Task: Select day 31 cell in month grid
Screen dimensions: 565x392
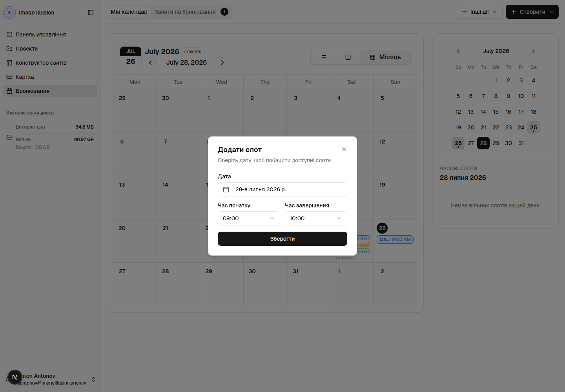Action: pos(308,284)
